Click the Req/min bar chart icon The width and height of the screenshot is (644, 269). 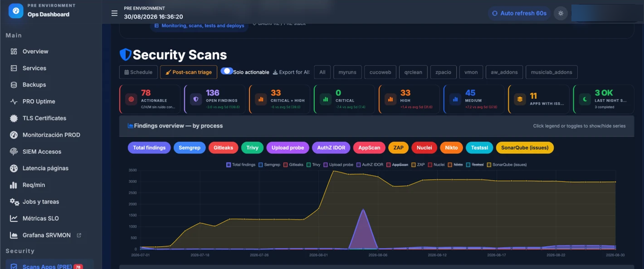[14, 185]
